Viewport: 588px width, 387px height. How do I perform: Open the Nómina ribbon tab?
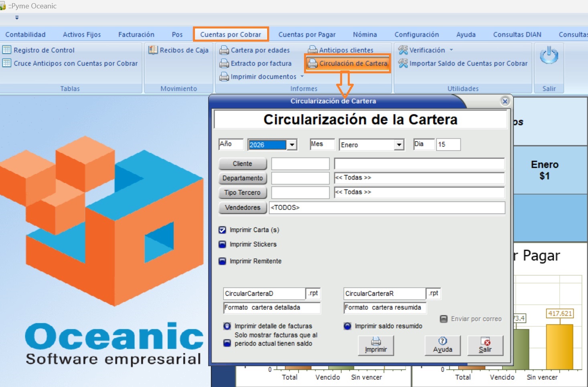(x=365, y=34)
